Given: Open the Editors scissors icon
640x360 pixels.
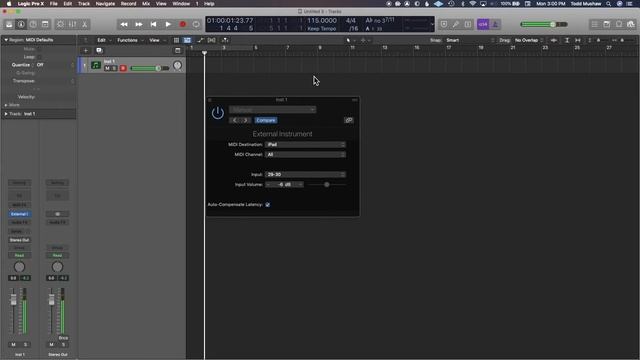Looking at the screenshot, I should (x=84, y=24).
